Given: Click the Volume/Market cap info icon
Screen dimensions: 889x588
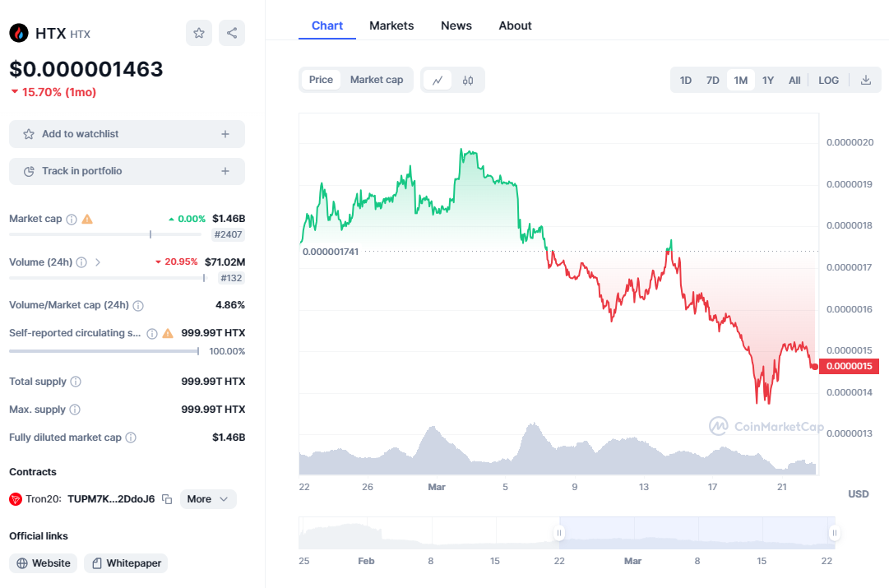Looking at the screenshot, I should pyautogui.click(x=138, y=306).
